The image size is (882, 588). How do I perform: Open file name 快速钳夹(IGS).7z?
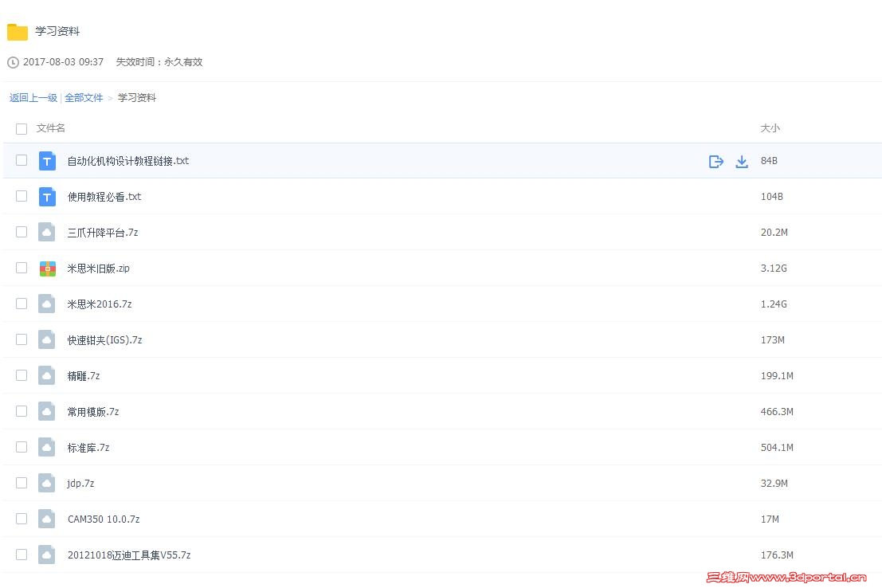point(104,340)
